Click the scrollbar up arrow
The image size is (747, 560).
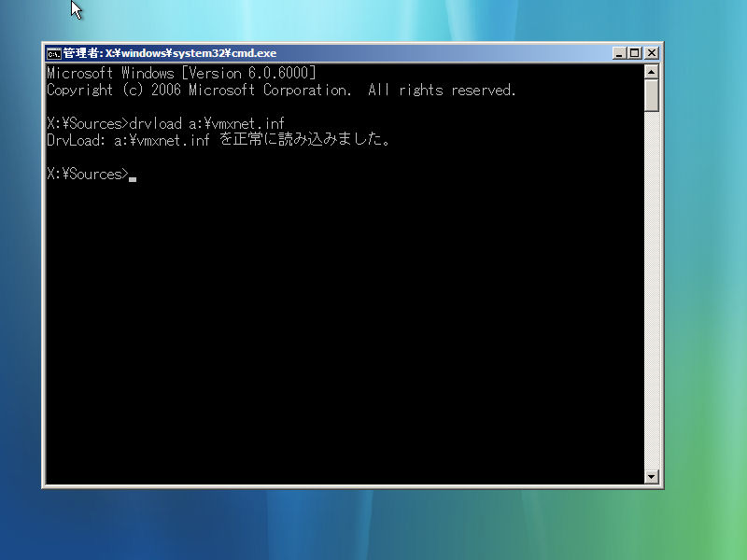[651, 72]
